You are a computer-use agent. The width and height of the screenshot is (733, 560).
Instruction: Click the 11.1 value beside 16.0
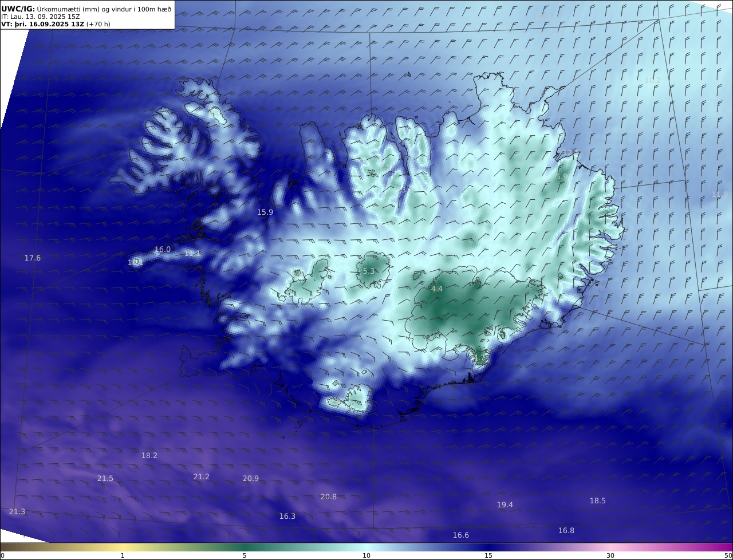[192, 253]
